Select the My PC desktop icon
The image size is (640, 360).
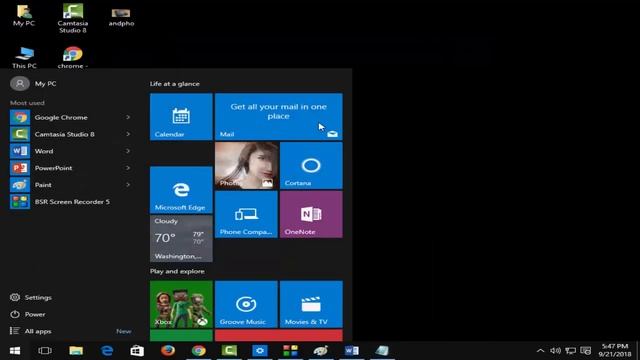coord(24,16)
